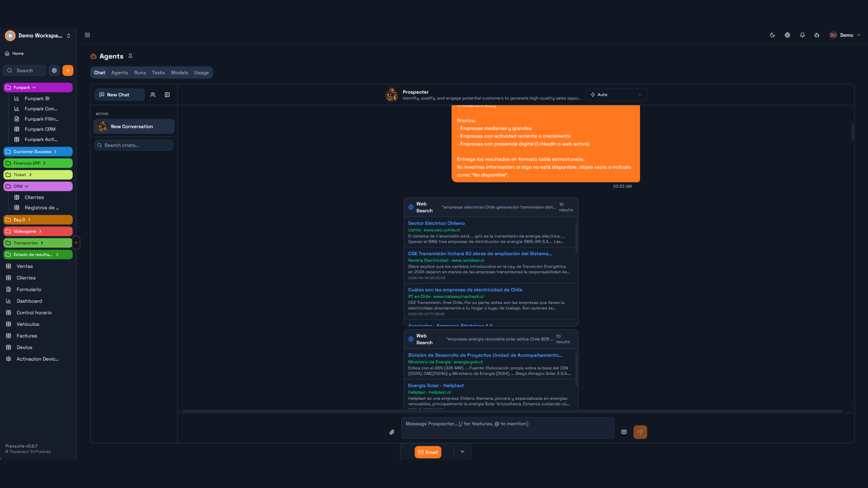Click the participants icon next to New Chat
Screen dimensions: 868x488
[x=153, y=95]
